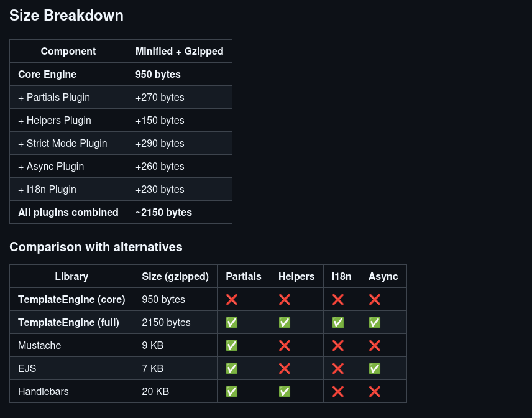This screenshot has height=418, width=532.
Task: Click the EJS Helpers red cross
Action: tap(285, 369)
